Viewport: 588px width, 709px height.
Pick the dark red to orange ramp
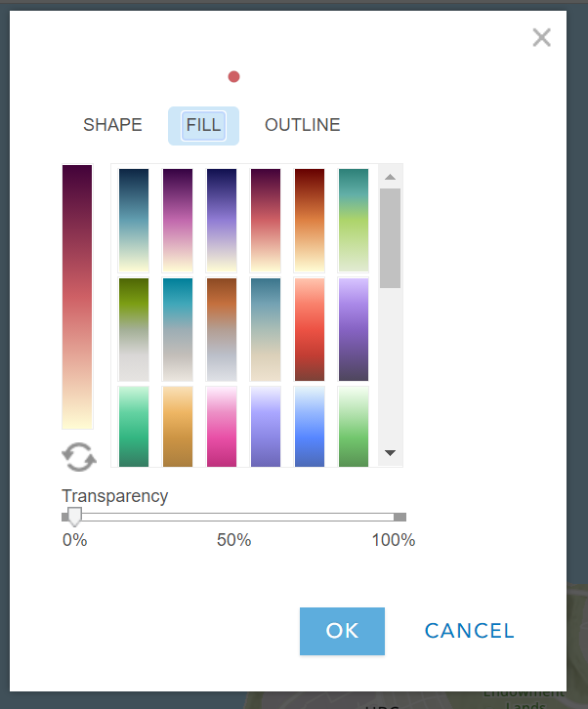tap(310, 220)
